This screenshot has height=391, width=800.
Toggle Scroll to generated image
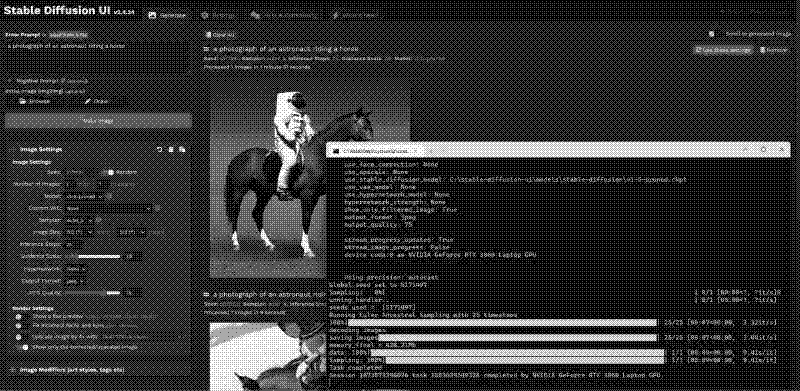(714, 34)
